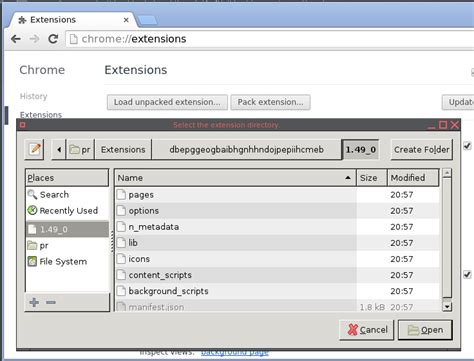Click the background page link
Image resolution: width=474 pixels, height=361 pixels.
tap(235, 353)
